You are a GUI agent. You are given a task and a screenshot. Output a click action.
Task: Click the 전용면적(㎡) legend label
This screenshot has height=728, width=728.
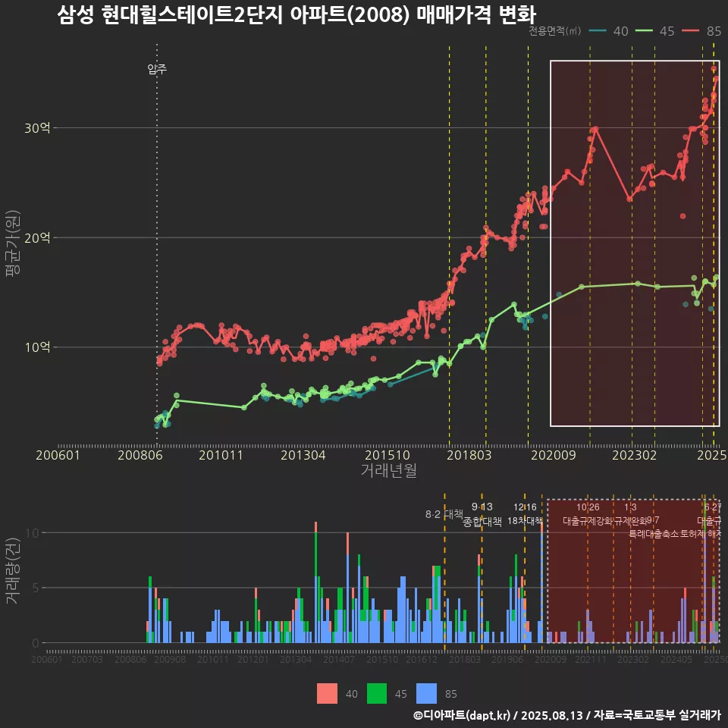pos(555,31)
